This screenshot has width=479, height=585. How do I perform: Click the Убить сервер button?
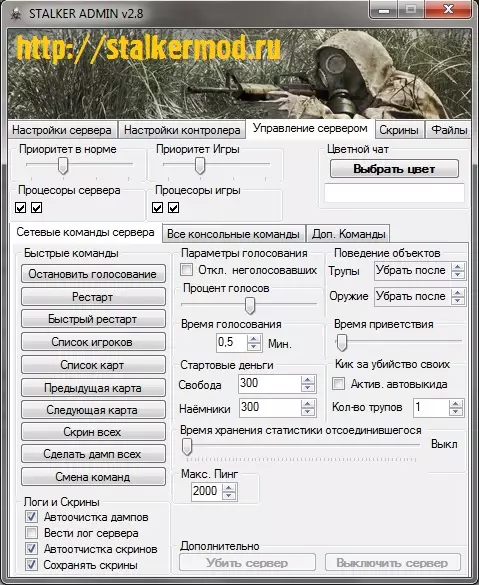click(247, 563)
